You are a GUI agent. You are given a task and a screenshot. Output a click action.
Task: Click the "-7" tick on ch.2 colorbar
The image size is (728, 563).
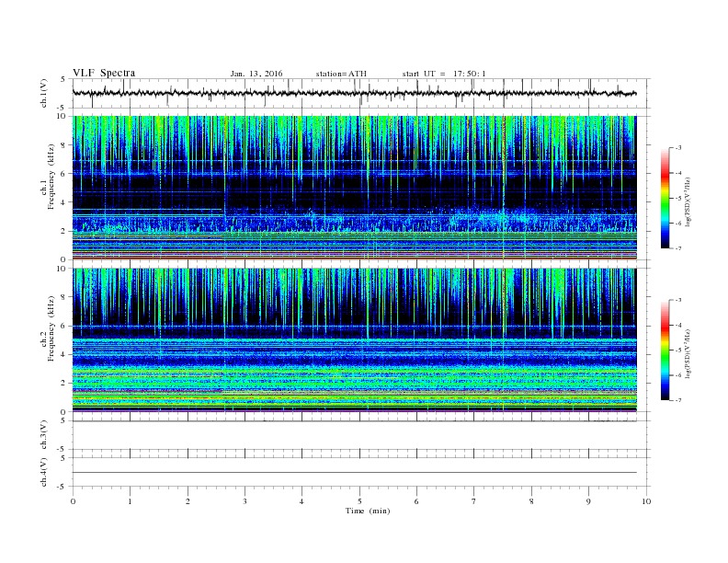[678, 400]
